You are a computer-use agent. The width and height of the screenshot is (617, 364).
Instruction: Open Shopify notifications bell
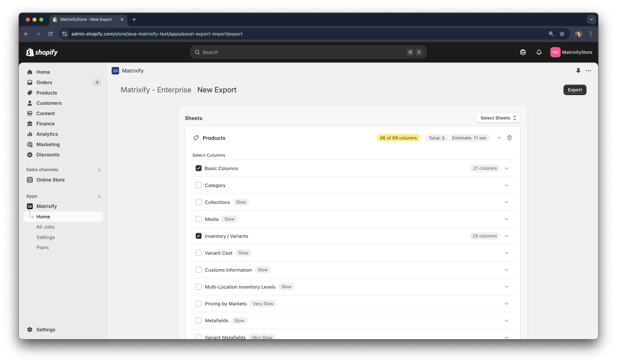[x=539, y=52]
